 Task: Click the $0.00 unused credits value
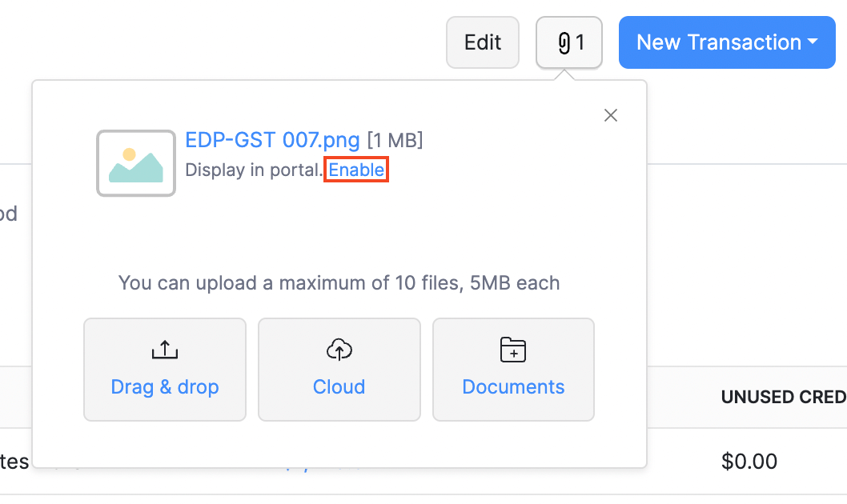click(749, 462)
